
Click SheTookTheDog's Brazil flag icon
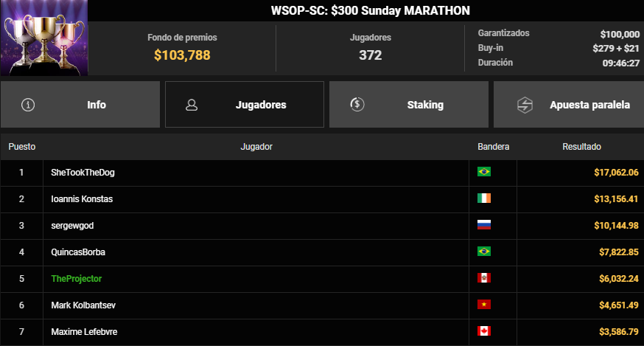click(484, 172)
